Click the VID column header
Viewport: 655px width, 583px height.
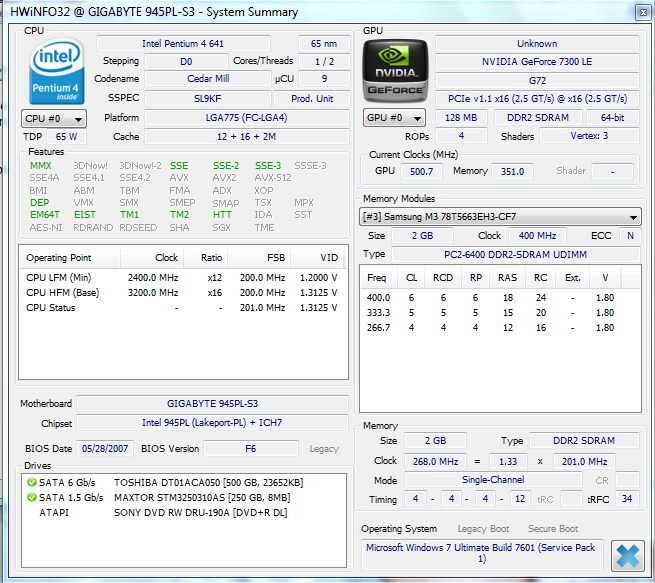click(317, 258)
